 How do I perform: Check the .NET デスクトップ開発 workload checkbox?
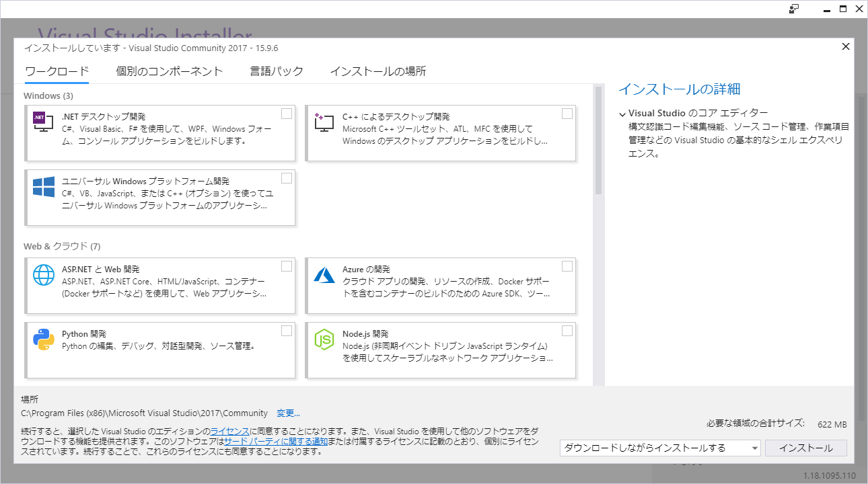tap(287, 114)
